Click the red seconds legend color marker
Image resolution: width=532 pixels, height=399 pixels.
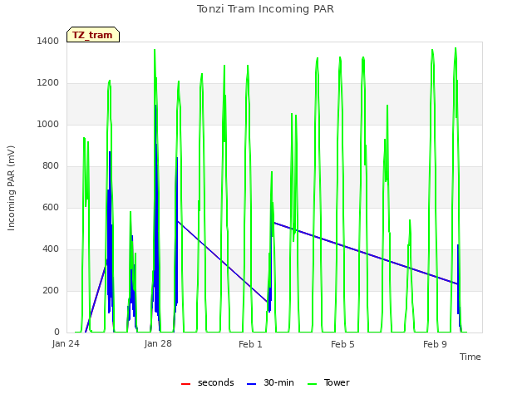[x=185, y=384]
